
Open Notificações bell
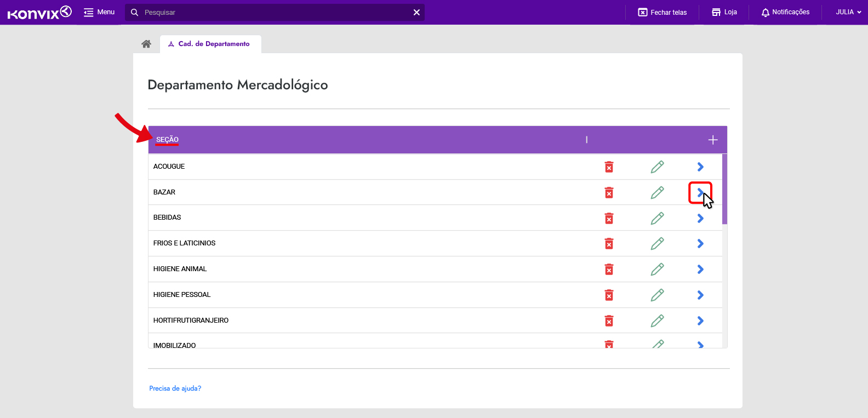[785, 12]
